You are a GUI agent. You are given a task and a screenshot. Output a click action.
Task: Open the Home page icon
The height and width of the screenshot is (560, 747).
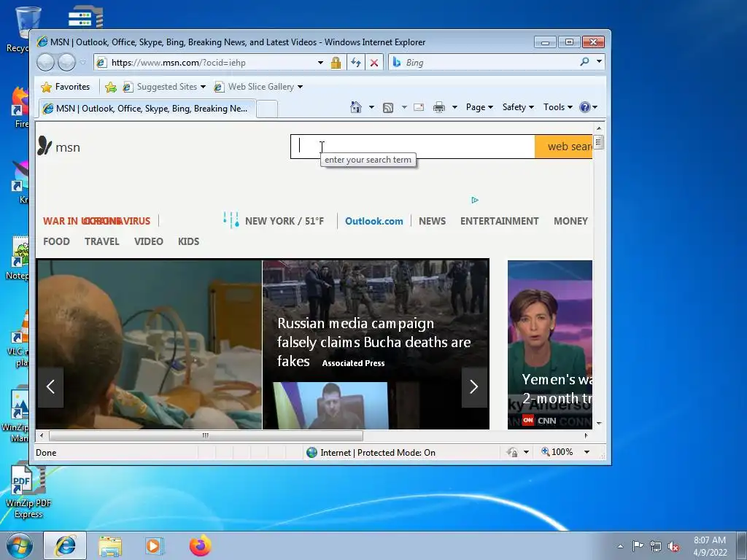click(356, 107)
